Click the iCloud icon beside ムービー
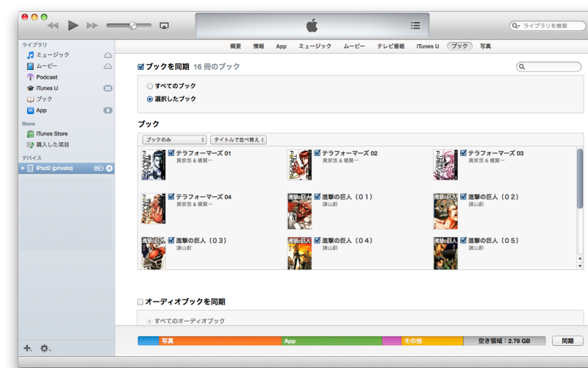 click(x=107, y=66)
